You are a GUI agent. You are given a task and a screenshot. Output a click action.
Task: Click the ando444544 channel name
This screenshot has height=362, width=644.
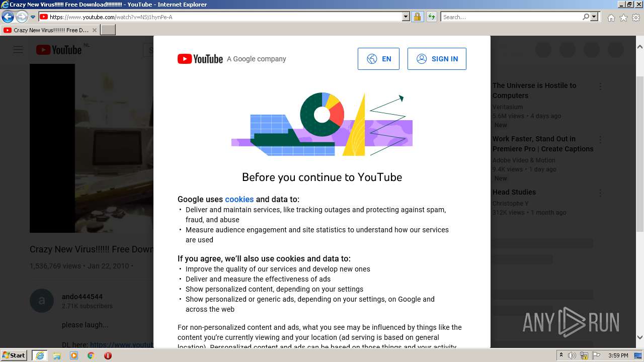[82, 297]
